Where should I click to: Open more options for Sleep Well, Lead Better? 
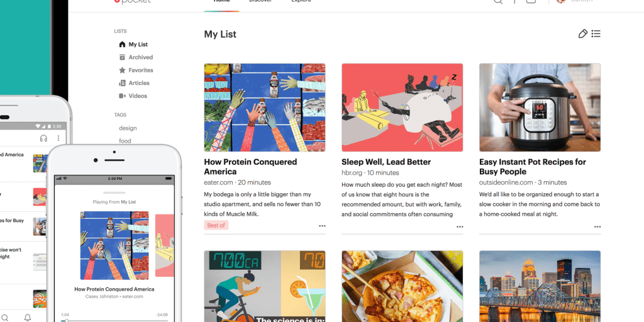click(460, 226)
